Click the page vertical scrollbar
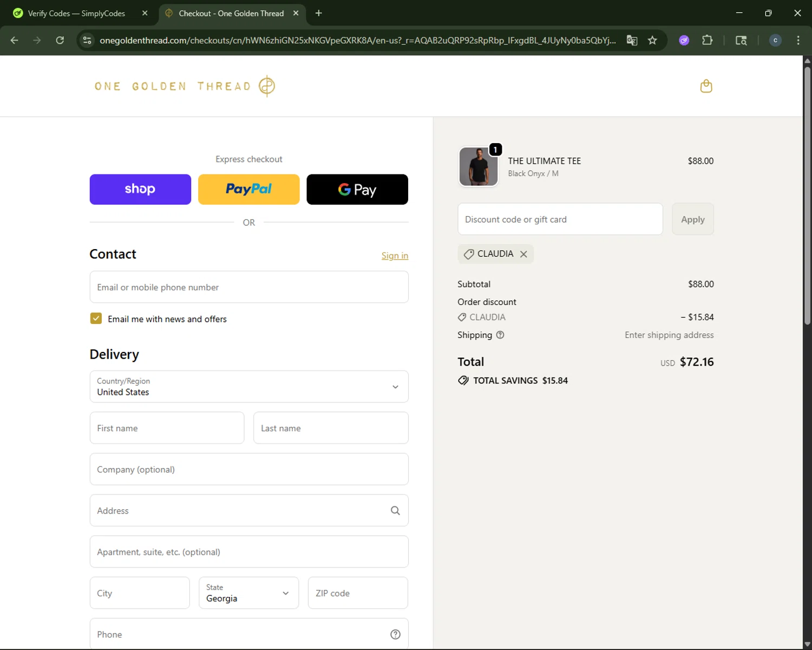Image resolution: width=812 pixels, height=650 pixels. coord(807,195)
